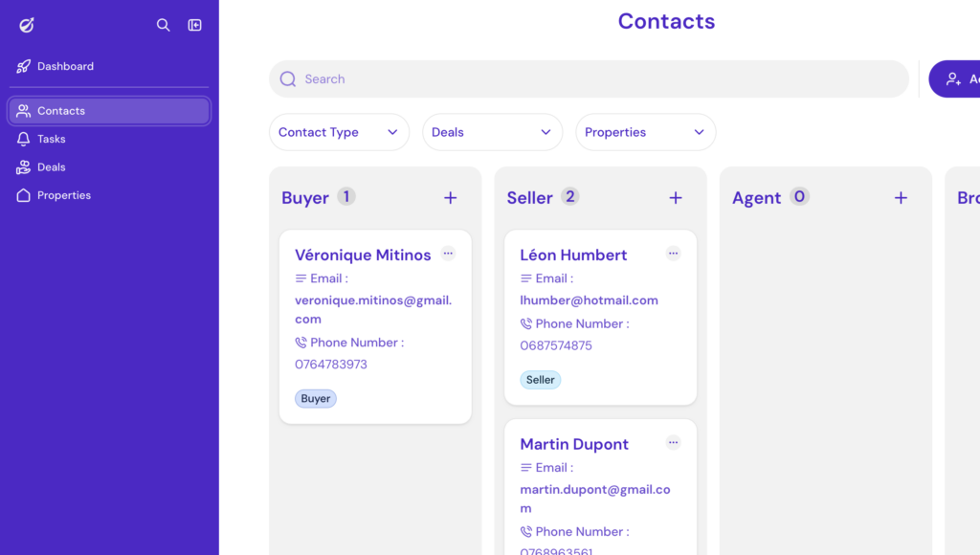Add a contact to the Agent column
Screen dimensions: 980x555
pyautogui.click(x=901, y=198)
